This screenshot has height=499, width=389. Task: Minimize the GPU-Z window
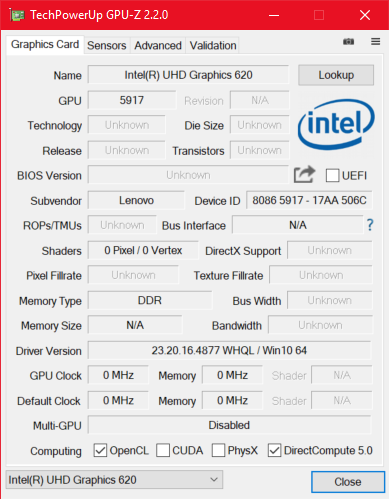click(x=274, y=15)
